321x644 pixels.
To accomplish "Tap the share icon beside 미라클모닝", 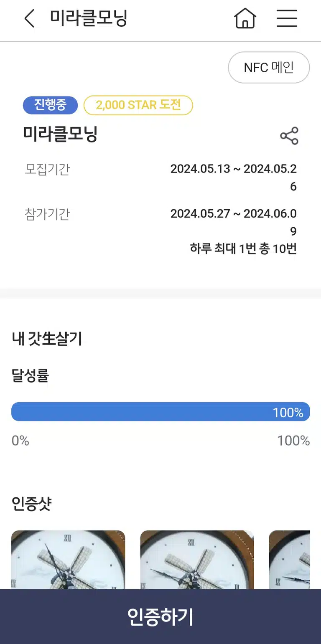I will click(x=289, y=136).
